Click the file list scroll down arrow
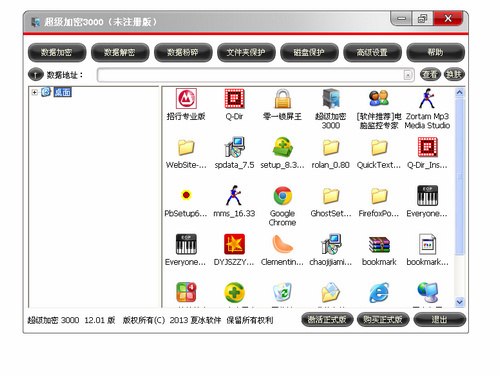 click(460, 302)
